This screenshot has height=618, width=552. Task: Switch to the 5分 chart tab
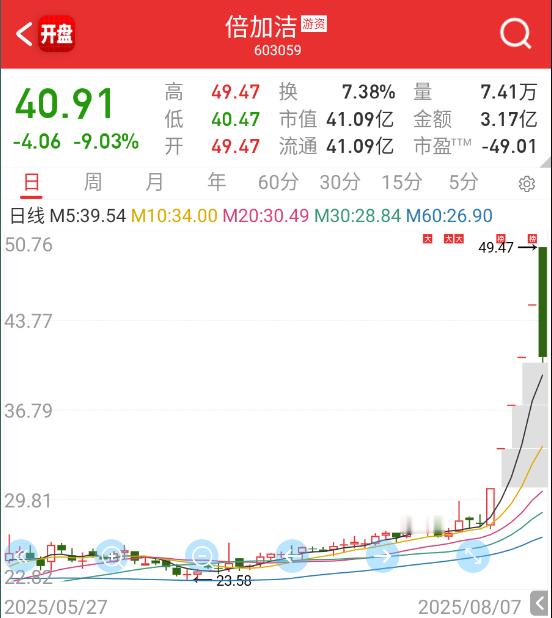(463, 182)
